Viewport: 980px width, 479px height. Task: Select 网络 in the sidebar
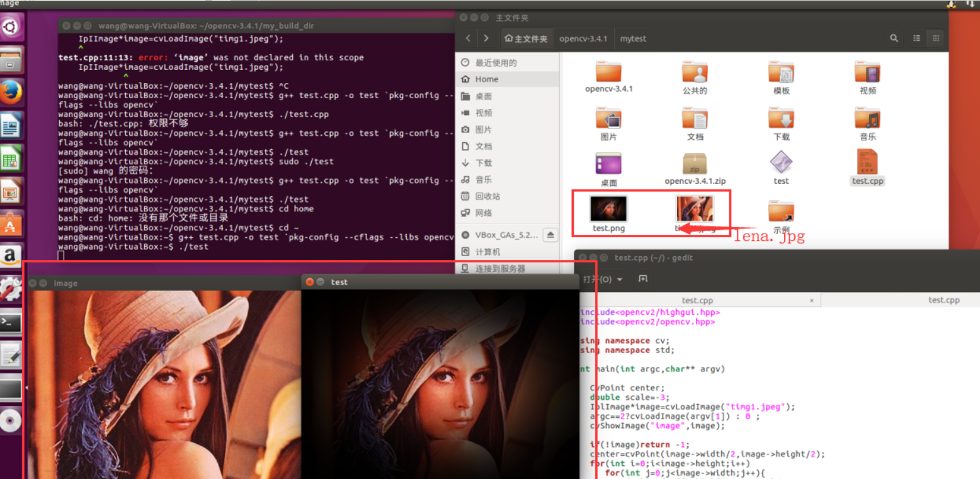pyautogui.click(x=507, y=213)
